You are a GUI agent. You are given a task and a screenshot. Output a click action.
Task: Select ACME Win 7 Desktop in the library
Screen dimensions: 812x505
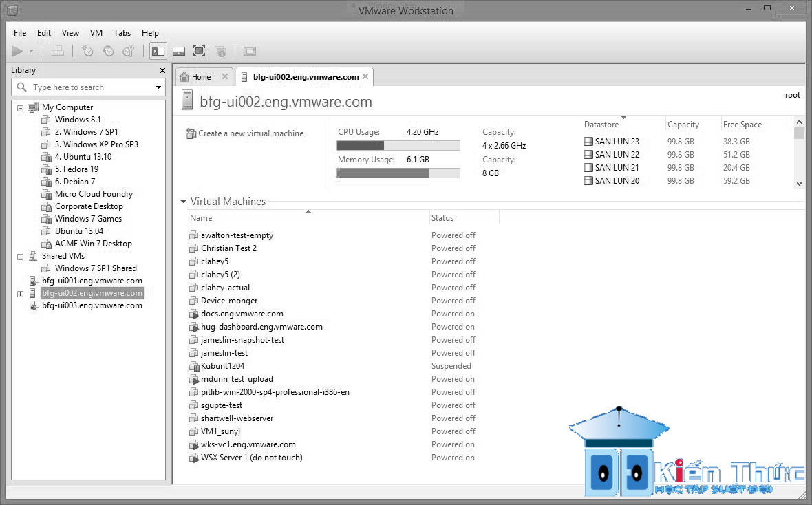(93, 244)
